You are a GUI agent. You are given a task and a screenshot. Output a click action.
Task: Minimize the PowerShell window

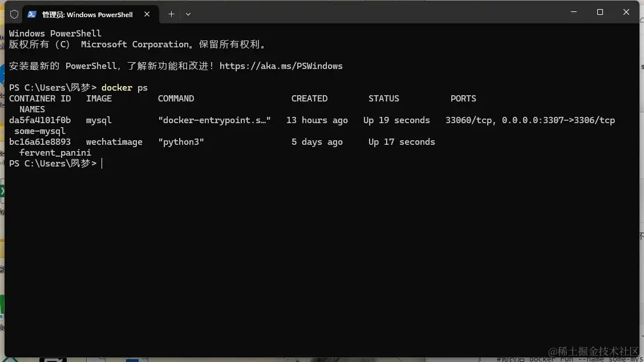pyautogui.click(x=574, y=13)
